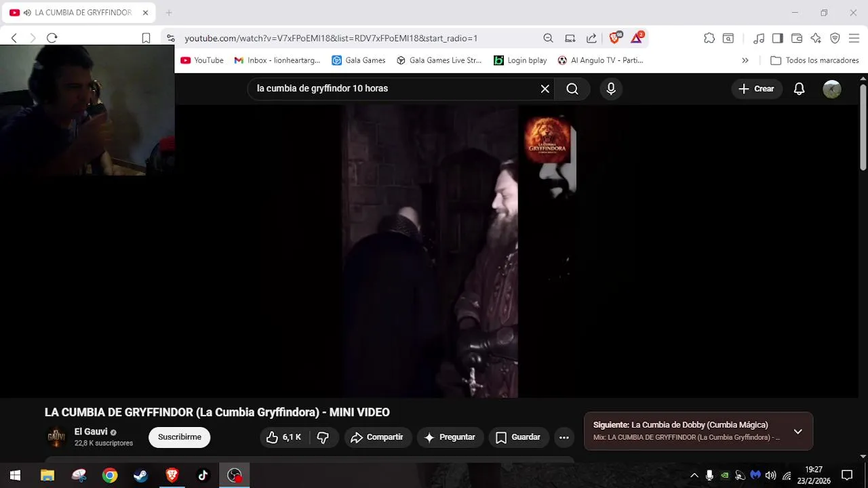This screenshot has width=868, height=488.
Task: Open site settings icon in address bar
Action: (x=171, y=39)
